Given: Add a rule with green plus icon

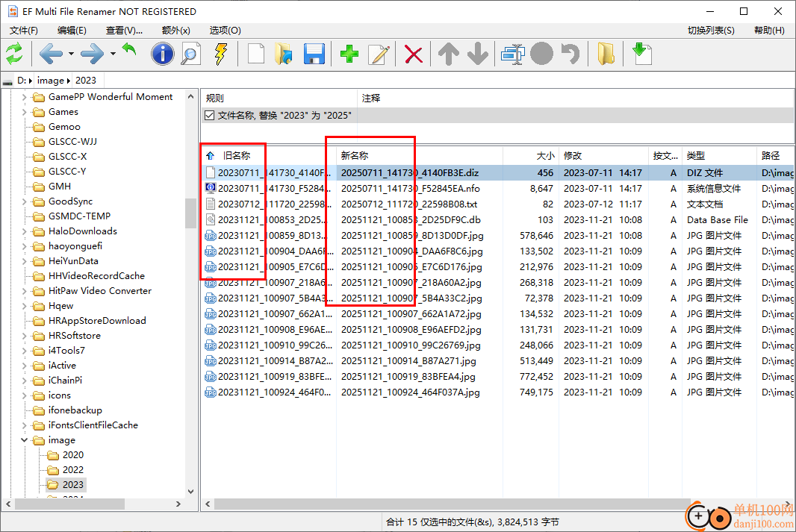Looking at the screenshot, I should coord(349,54).
